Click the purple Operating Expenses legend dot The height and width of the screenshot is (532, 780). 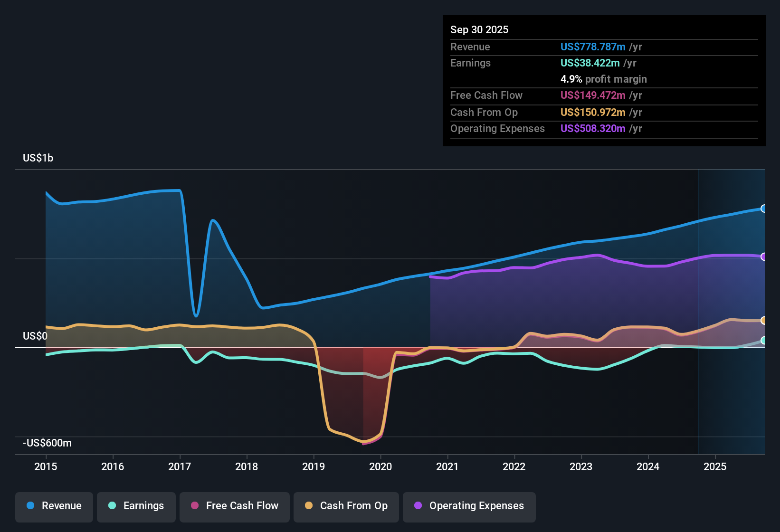418,506
